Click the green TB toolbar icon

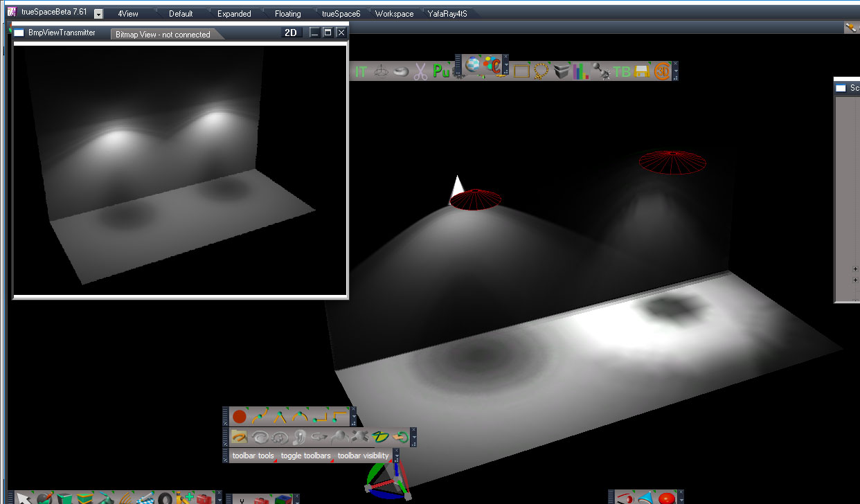click(622, 71)
